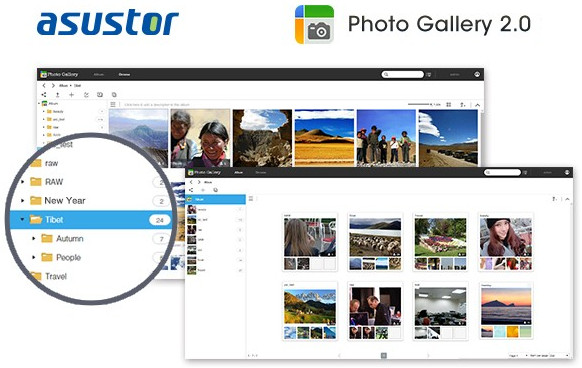This screenshot has height=368, width=582.
Task: Open the user avatar icon in front window header
Action: [567, 172]
